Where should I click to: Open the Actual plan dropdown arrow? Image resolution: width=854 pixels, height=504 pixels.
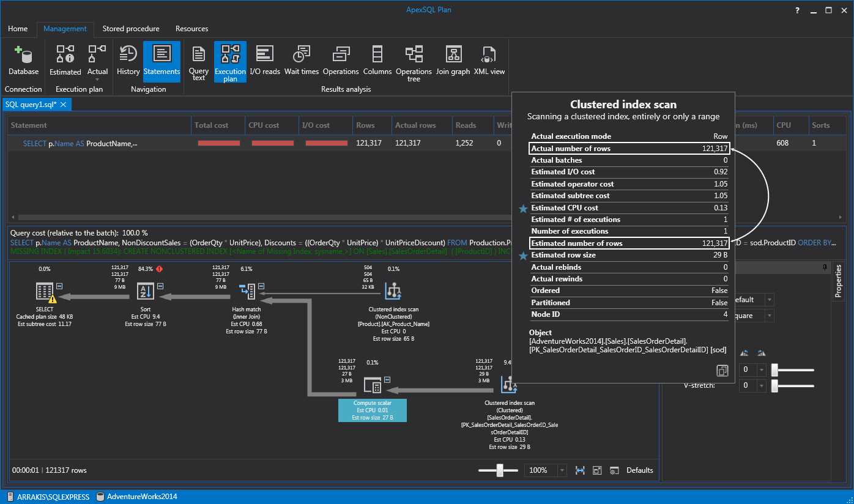pyautogui.click(x=97, y=79)
